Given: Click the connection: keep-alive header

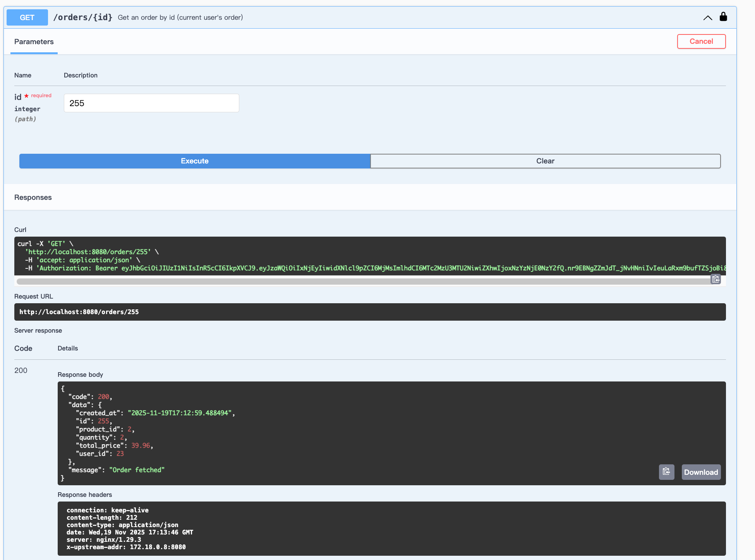Looking at the screenshot, I should click(x=108, y=510).
